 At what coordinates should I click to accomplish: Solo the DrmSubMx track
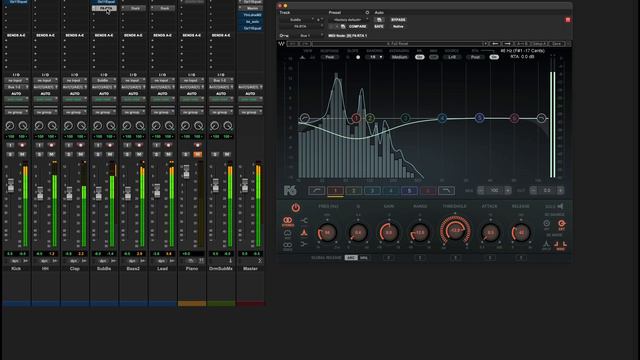(x=216, y=154)
